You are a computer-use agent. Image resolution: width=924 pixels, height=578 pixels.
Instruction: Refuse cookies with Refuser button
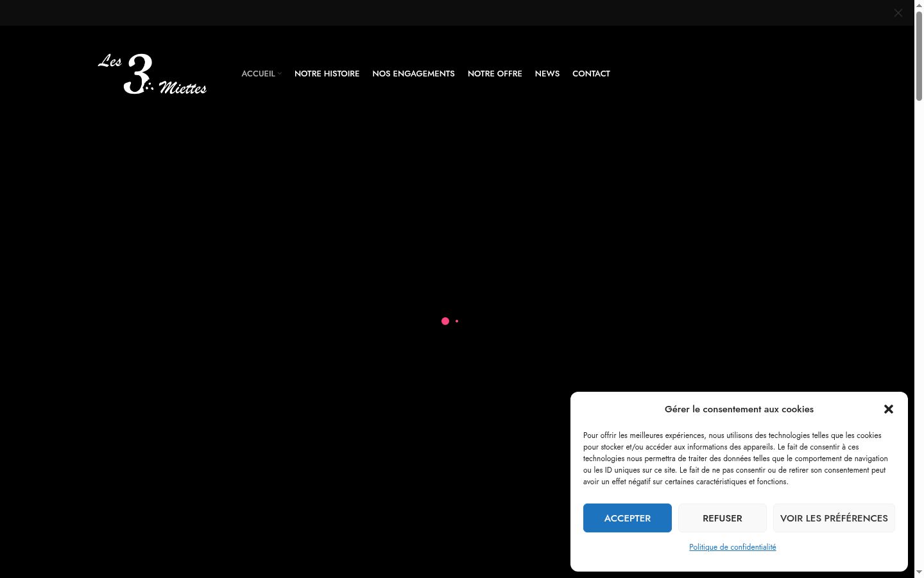pos(723,518)
